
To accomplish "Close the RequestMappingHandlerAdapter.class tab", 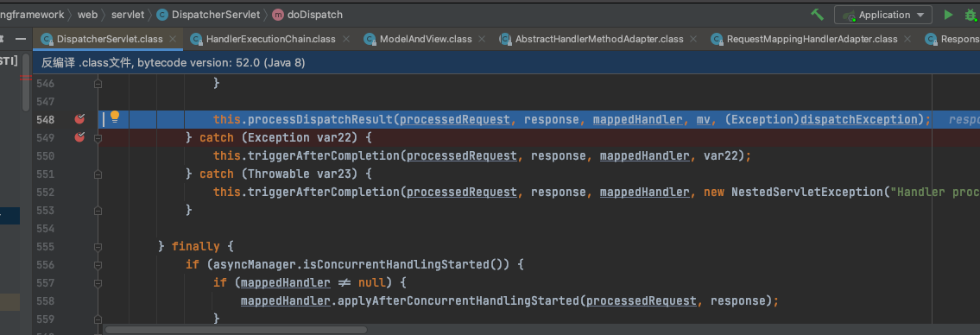I will (x=908, y=39).
